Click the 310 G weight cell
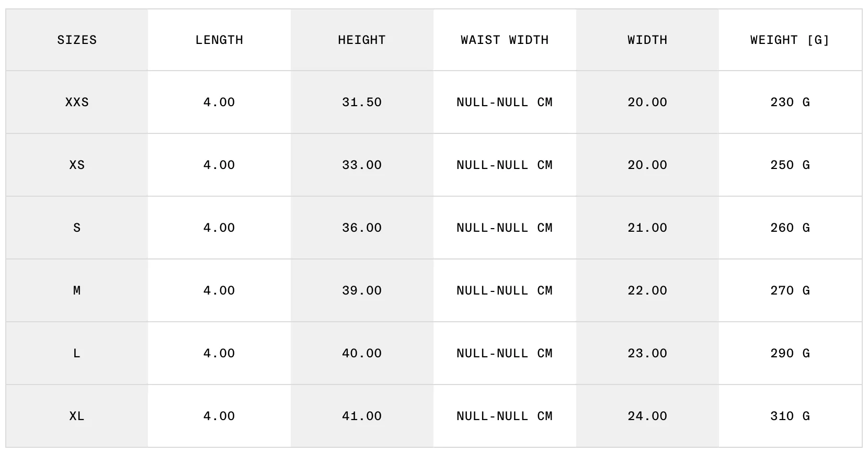The height and width of the screenshot is (452, 868). 790,416
